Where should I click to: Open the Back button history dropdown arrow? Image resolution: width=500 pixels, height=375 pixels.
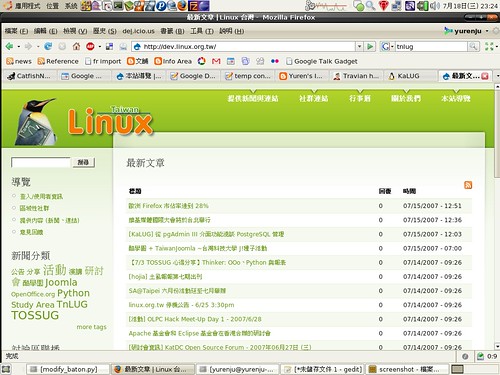coord(19,47)
